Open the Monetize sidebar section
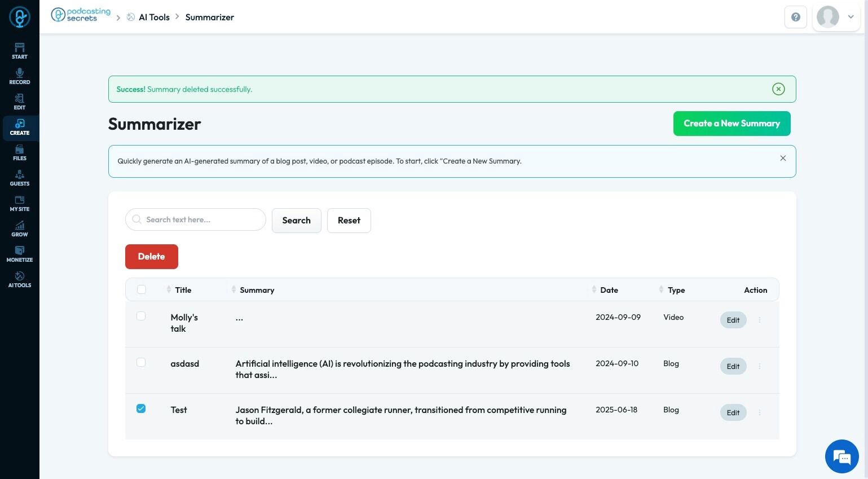This screenshot has height=479, width=868. 20,254
